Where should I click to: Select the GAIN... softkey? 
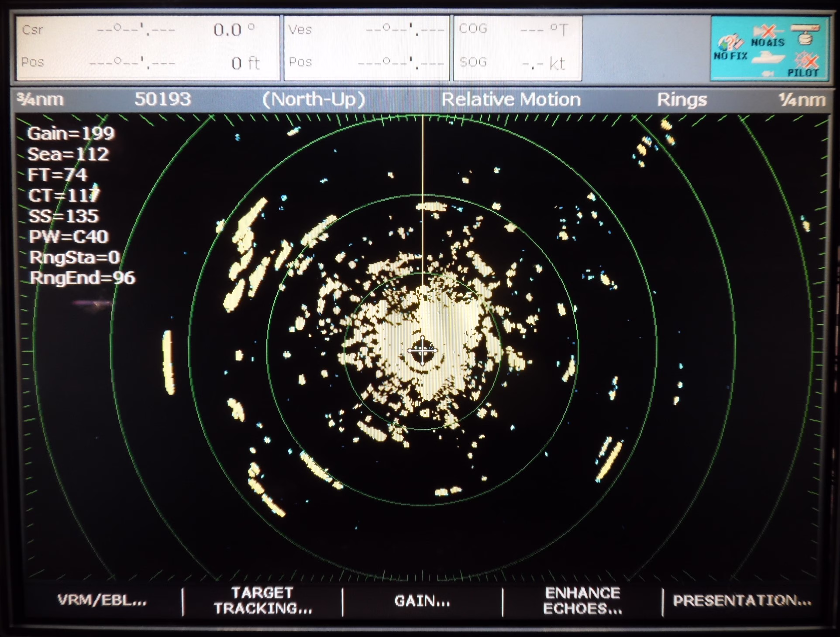point(422,601)
